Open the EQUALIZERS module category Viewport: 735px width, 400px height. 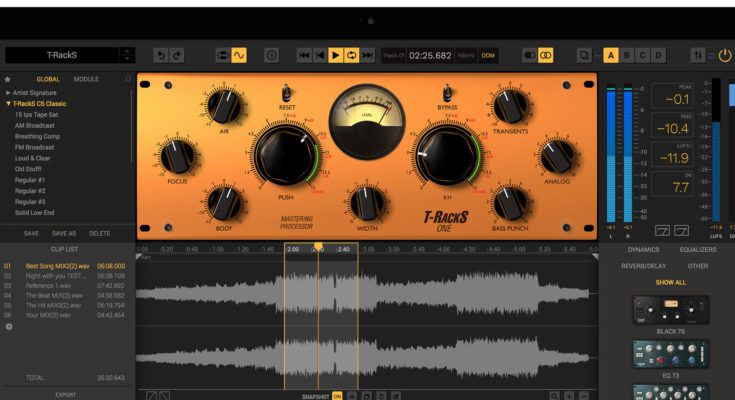(697, 249)
